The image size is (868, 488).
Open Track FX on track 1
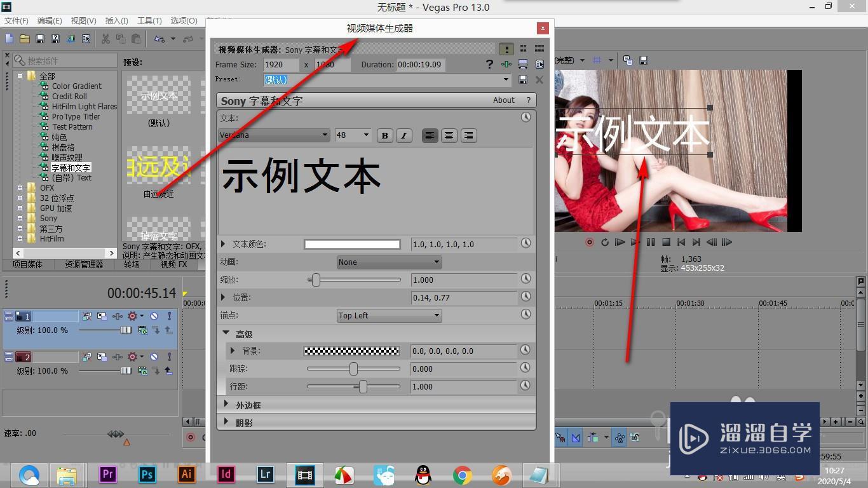coord(118,316)
